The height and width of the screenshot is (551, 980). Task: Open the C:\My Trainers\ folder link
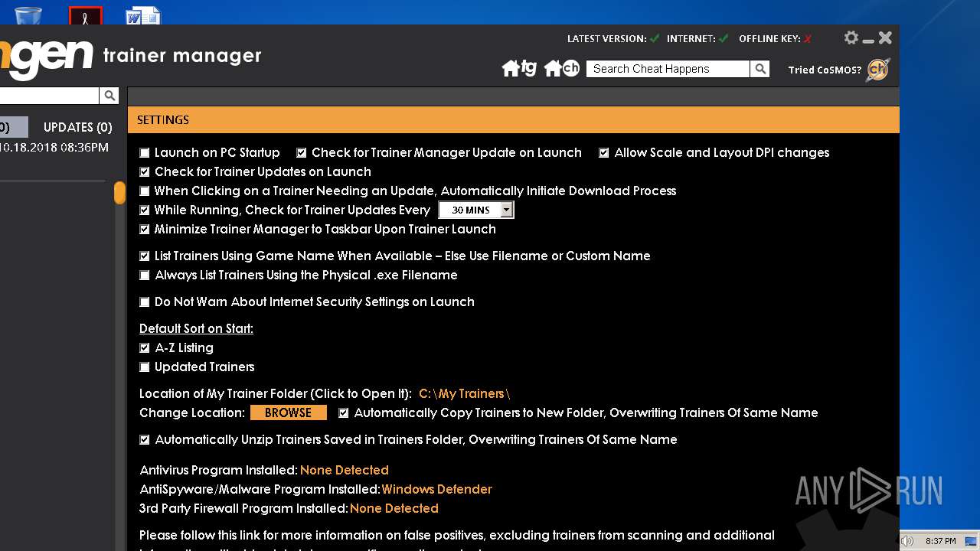(464, 393)
